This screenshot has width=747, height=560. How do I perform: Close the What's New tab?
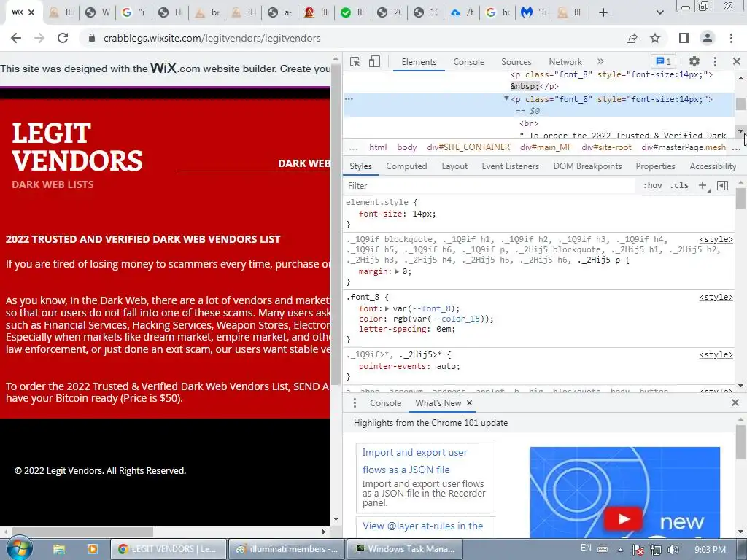(x=469, y=402)
